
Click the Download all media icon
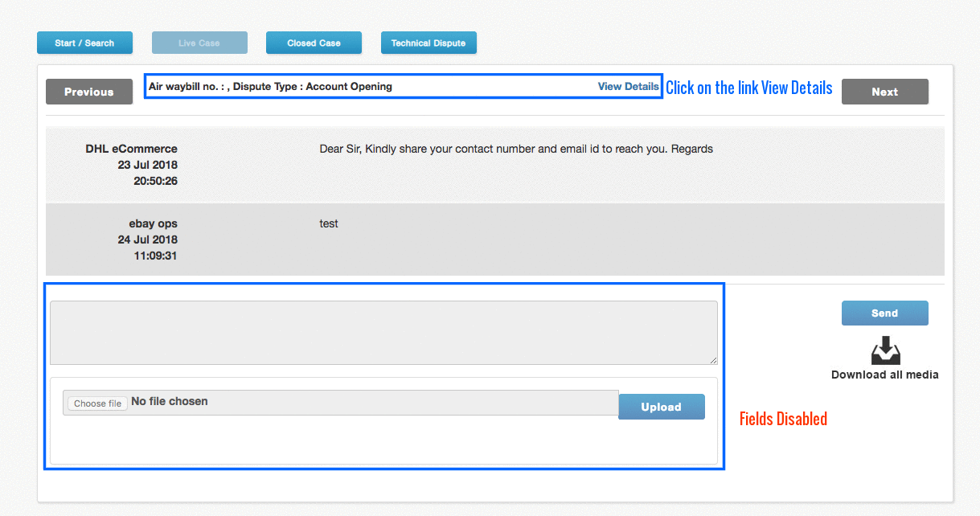(884, 350)
